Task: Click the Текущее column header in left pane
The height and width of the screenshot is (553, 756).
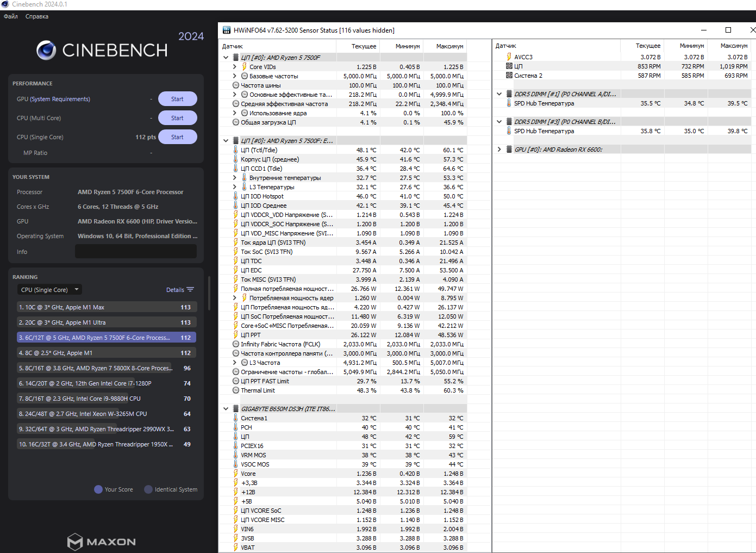Action: click(x=364, y=46)
